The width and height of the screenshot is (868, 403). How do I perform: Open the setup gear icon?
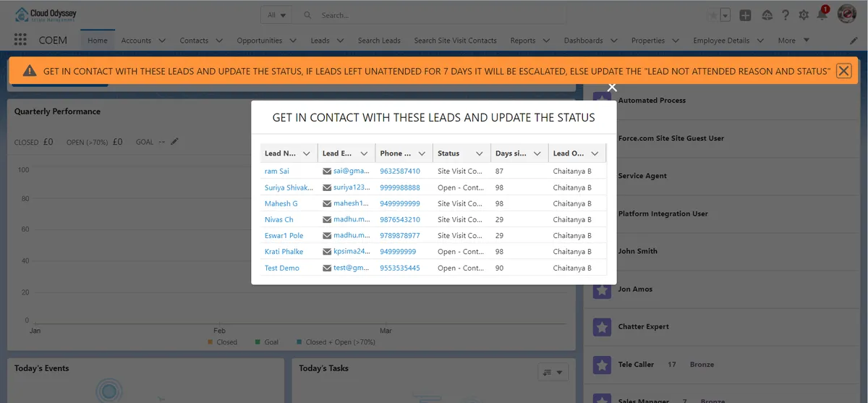[804, 15]
